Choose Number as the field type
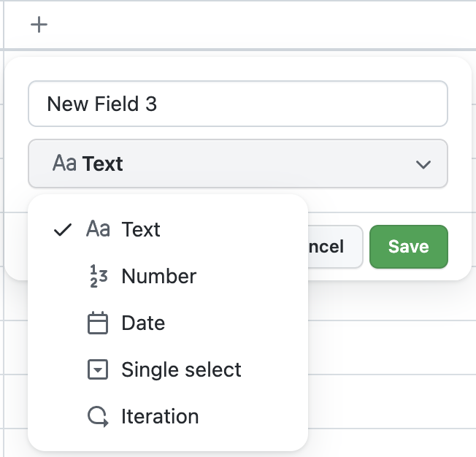This screenshot has width=476, height=457. [x=158, y=277]
